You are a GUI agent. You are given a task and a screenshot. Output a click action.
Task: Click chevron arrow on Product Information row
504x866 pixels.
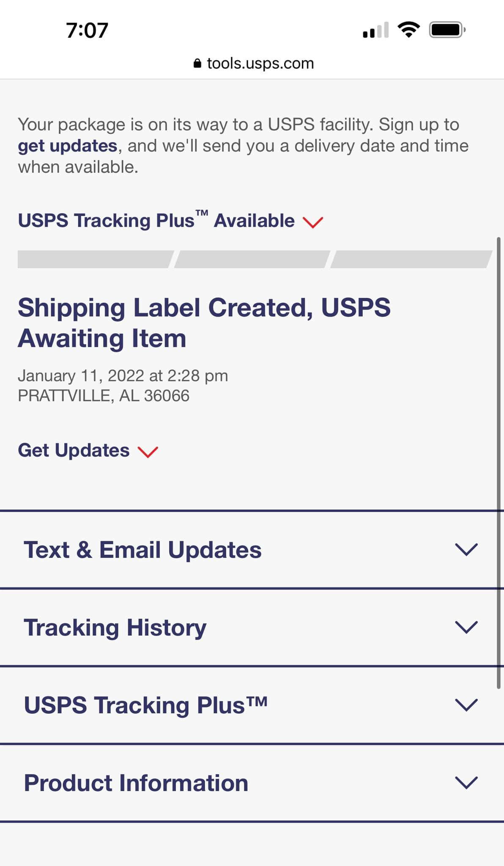[x=466, y=783]
